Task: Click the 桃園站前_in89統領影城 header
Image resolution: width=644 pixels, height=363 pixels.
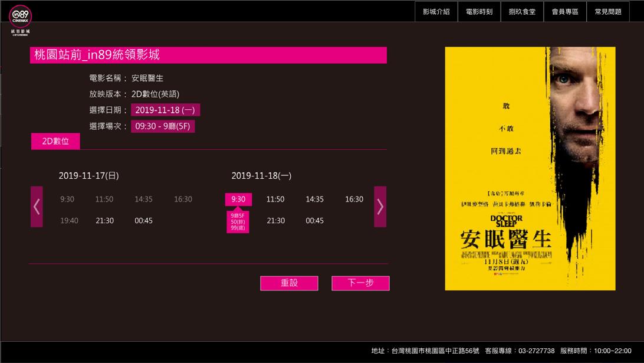Action: click(208, 55)
